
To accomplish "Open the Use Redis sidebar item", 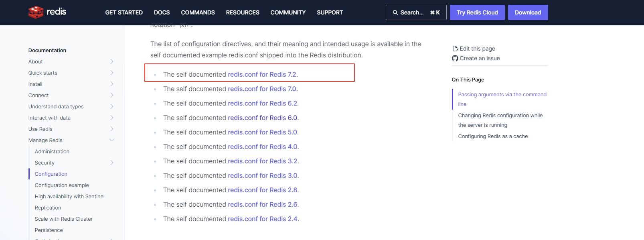I will click(x=40, y=129).
